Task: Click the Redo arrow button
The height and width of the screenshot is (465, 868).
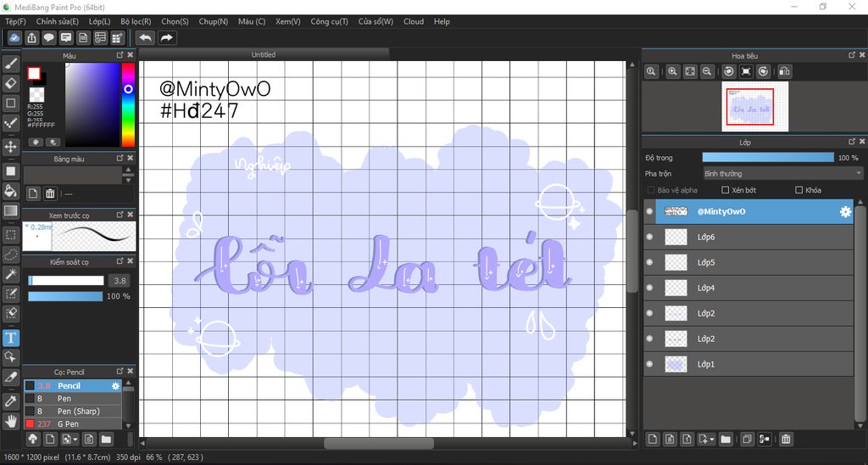Action: [166, 37]
